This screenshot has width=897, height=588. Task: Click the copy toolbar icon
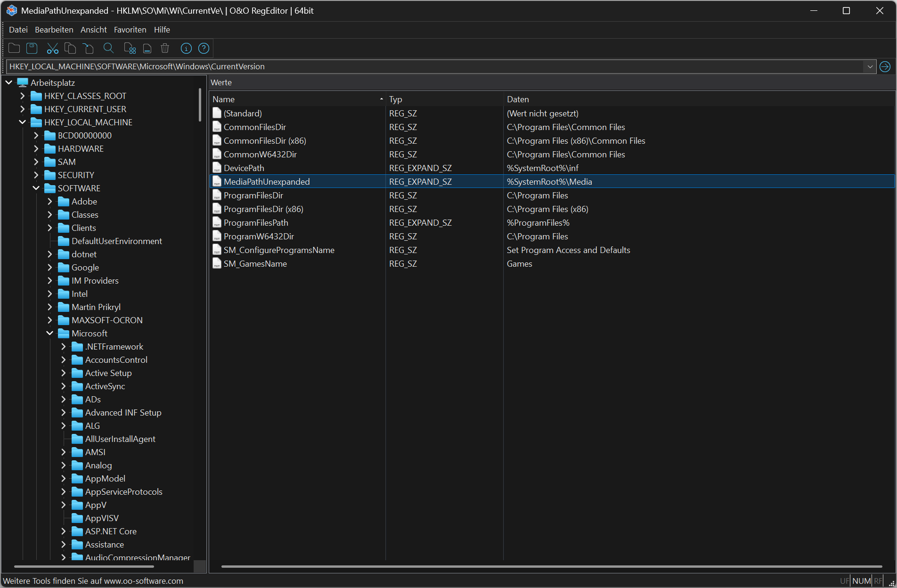[x=70, y=48]
